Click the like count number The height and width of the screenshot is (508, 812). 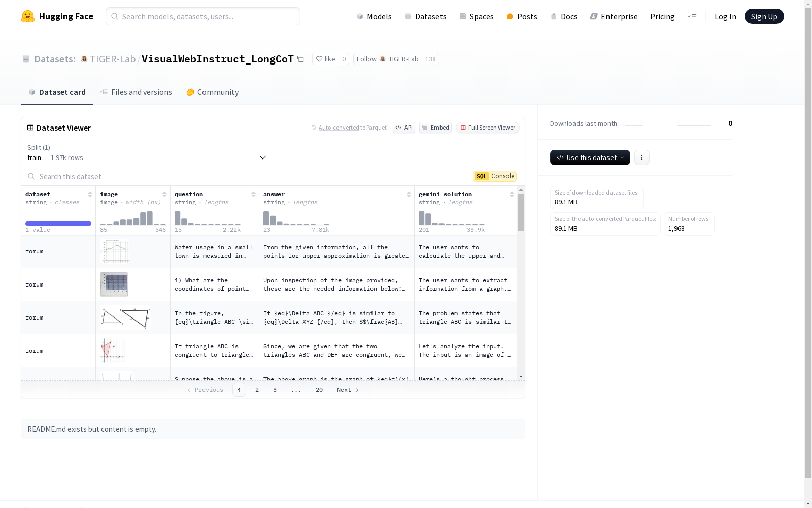coord(344,59)
